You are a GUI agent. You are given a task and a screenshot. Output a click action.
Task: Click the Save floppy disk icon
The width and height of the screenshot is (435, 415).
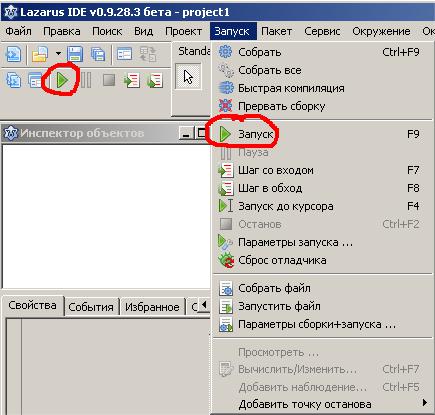coord(75,54)
